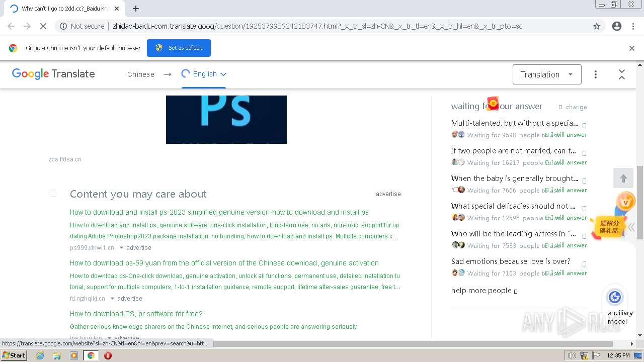Open a new browser tab
The width and height of the screenshot is (644, 362).
coord(136,9)
